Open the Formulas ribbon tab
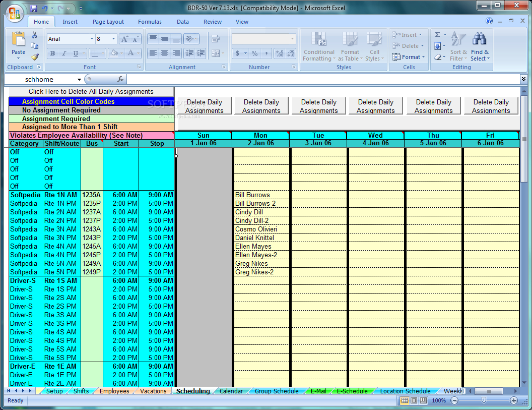 tap(150, 22)
